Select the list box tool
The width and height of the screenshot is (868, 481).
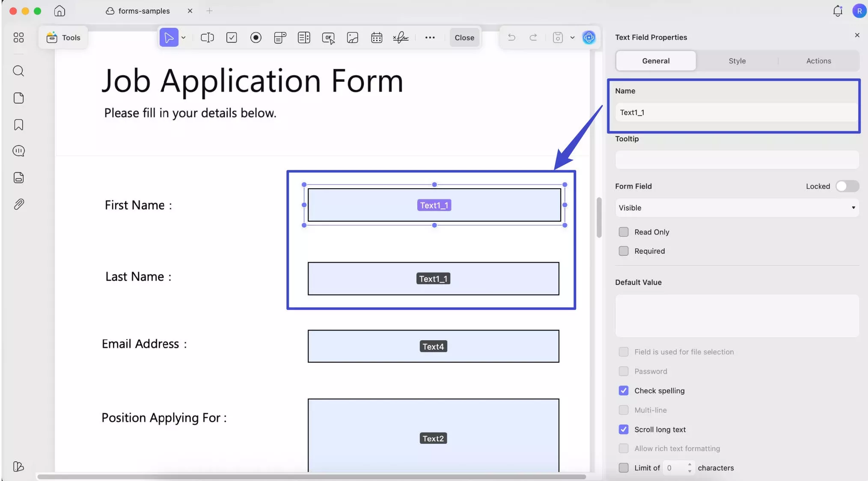click(304, 38)
